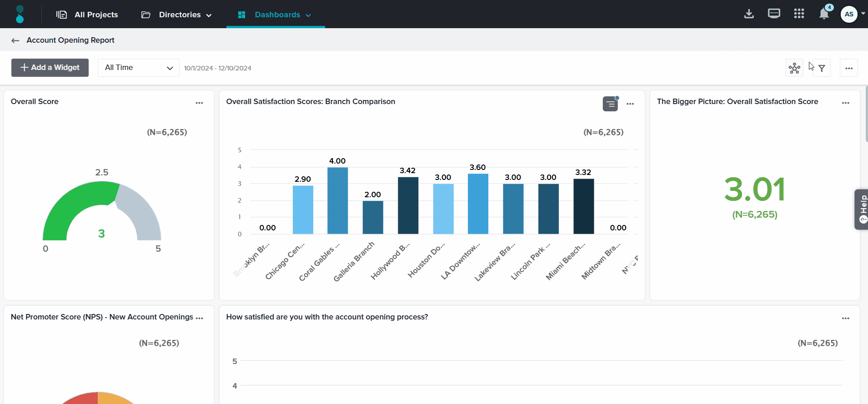Expand the All Time date range dropdown
The image size is (868, 404).
139,68
